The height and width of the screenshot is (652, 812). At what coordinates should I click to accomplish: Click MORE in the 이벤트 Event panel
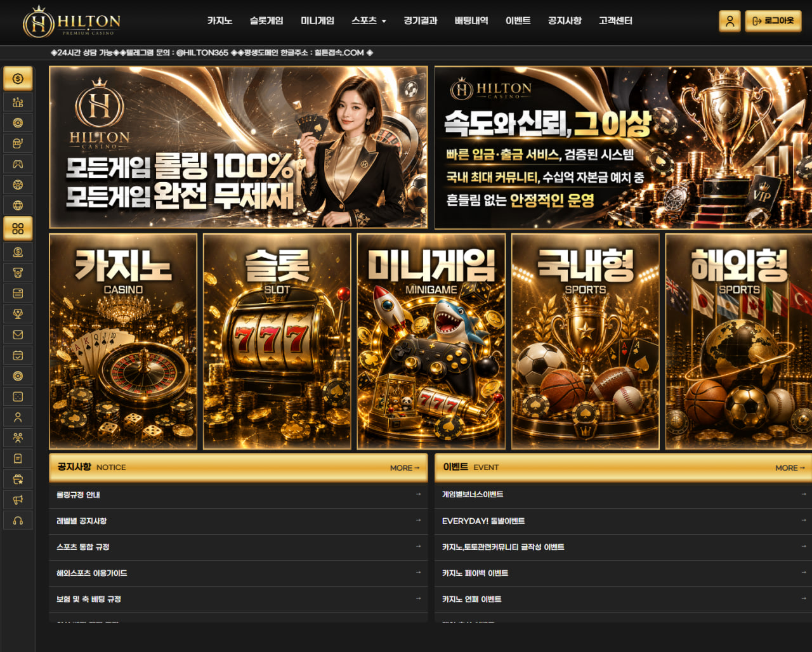(790, 468)
